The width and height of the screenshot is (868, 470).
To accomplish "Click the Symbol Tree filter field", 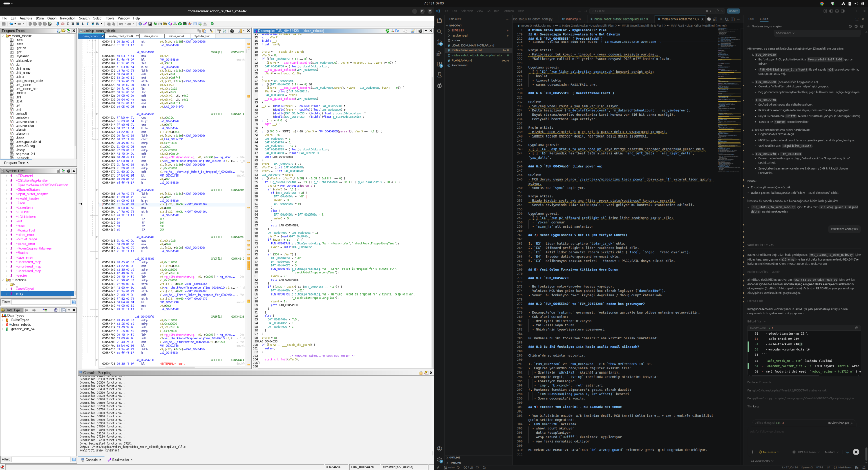I will click(x=40, y=302).
